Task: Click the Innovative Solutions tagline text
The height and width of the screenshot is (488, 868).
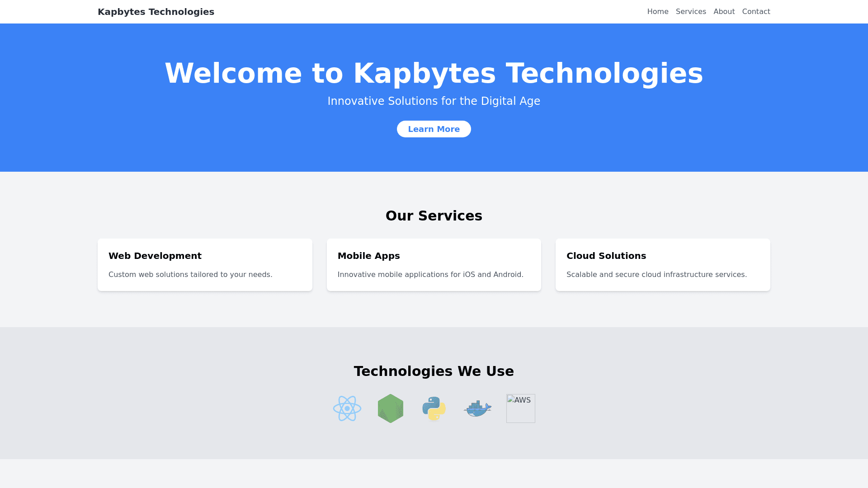Action: pyautogui.click(x=434, y=101)
